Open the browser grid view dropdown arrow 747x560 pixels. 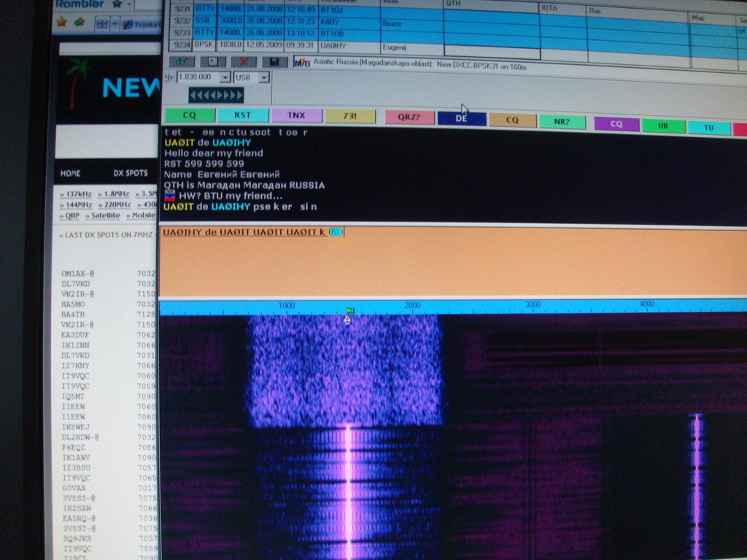click(x=115, y=23)
